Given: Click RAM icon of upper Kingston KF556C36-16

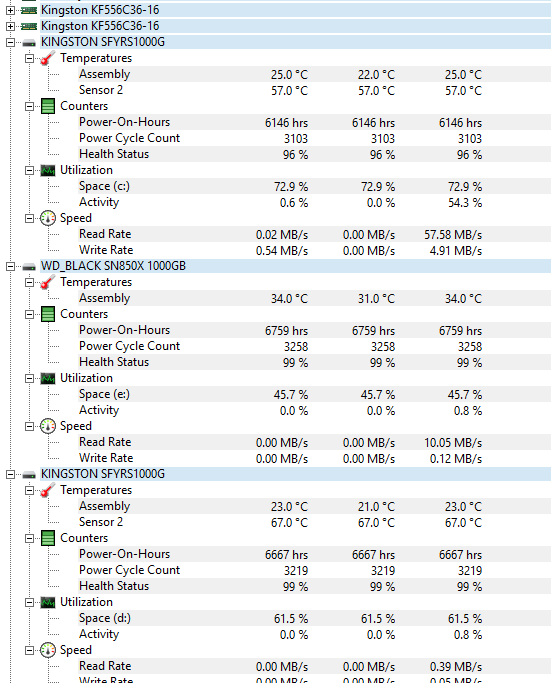Looking at the screenshot, I should [x=29, y=10].
